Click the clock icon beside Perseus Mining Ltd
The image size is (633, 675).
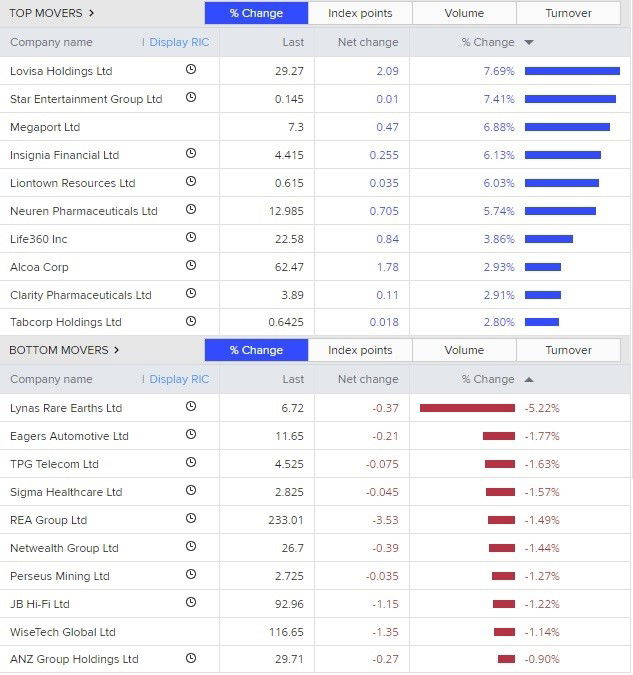(x=191, y=574)
